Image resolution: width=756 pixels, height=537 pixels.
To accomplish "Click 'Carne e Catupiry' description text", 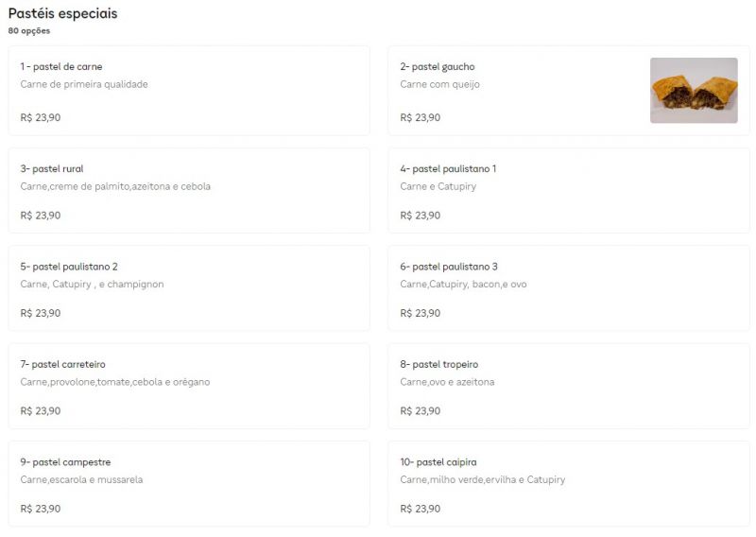I will point(438,186).
